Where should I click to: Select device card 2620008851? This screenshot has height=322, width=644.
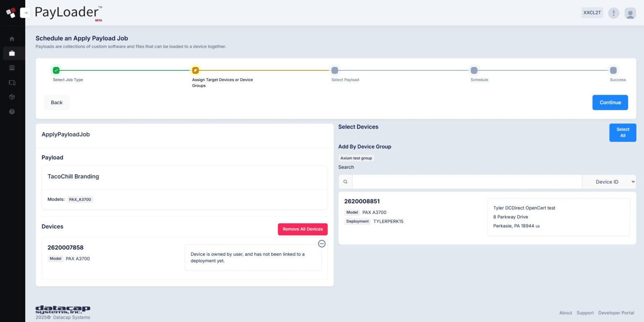pos(487,218)
